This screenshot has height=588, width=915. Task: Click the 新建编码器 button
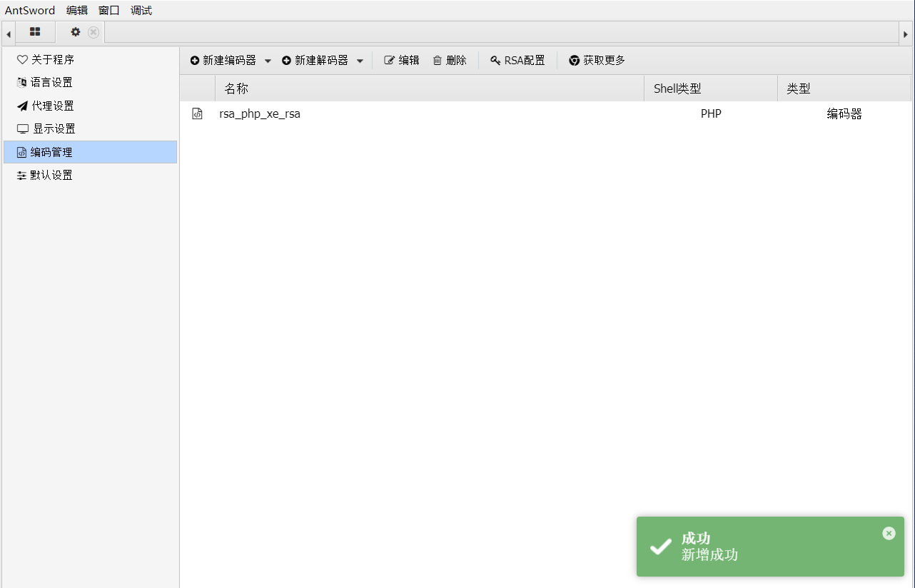click(223, 61)
